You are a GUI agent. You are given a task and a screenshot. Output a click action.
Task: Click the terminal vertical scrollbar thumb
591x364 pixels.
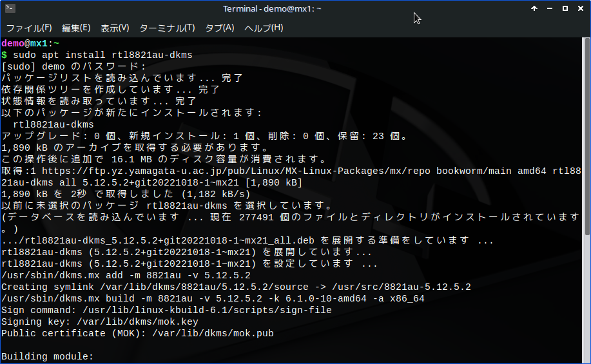587,137
